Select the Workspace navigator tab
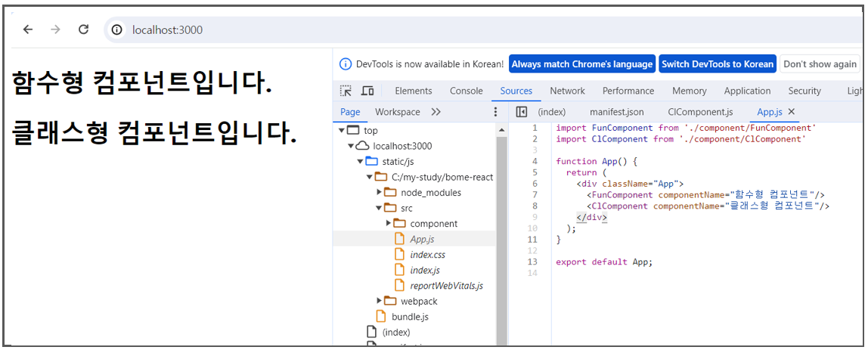This screenshot has height=350, width=868. 398,112
